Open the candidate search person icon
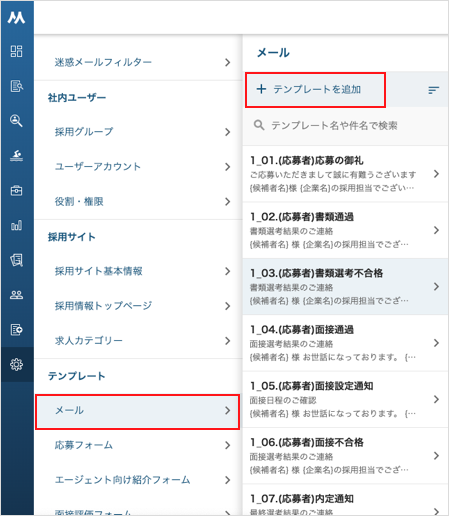Viewport: 449px width, 516px height. (16, 121)
